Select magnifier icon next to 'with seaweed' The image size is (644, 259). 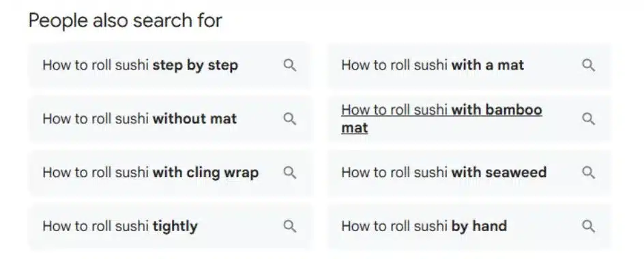coord(589,173)
